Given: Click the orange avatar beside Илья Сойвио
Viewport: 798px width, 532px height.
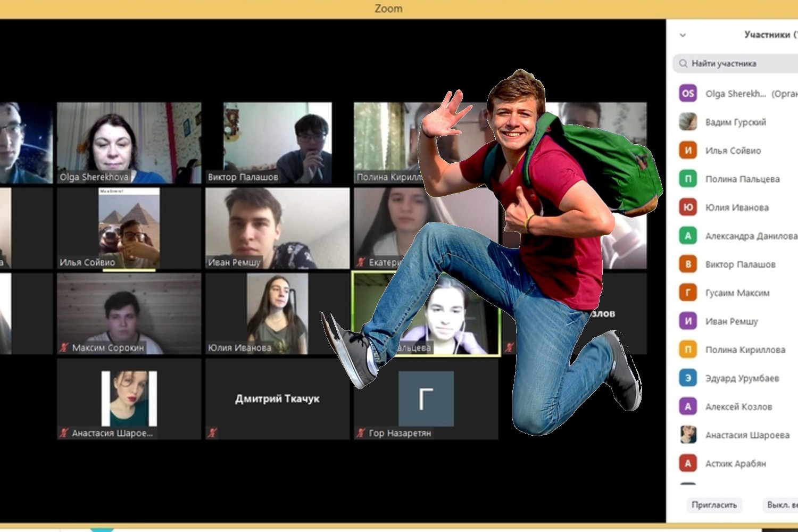Looking at the screenshot, I should [x=688, y=150].
